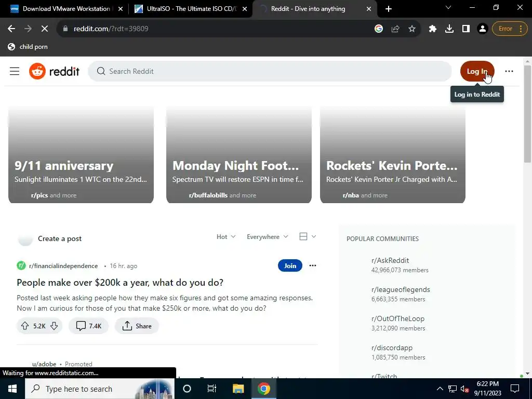This screenshot has height=399, width=532.
Task: Go back to the previous page
Action: 11,29
